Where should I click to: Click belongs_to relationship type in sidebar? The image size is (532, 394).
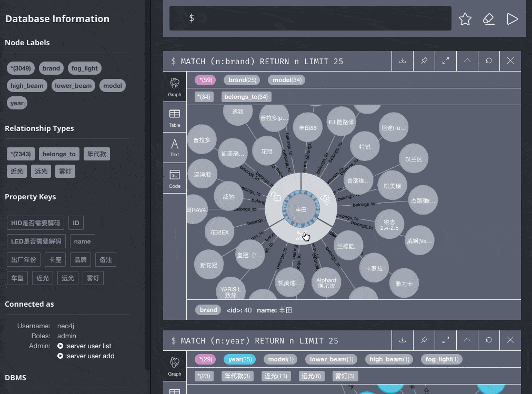59,154
